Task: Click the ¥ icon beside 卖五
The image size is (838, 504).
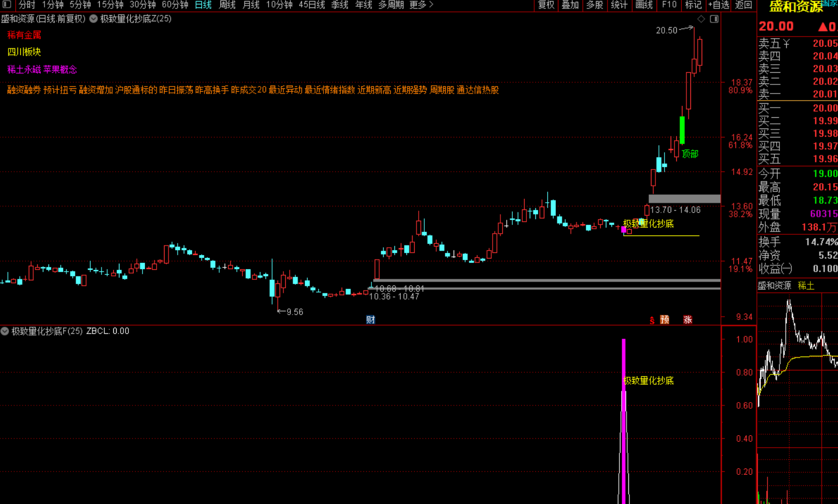Action: (787, 43)
